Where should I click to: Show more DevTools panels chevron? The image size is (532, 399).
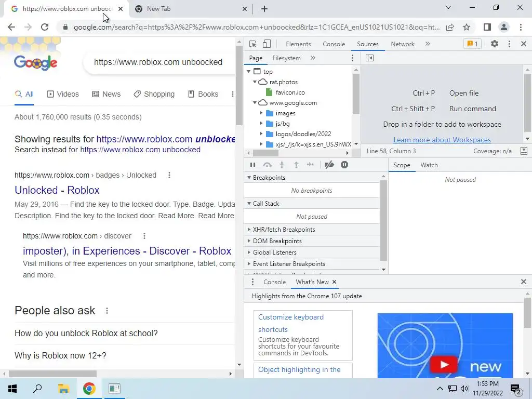(428, 44)
